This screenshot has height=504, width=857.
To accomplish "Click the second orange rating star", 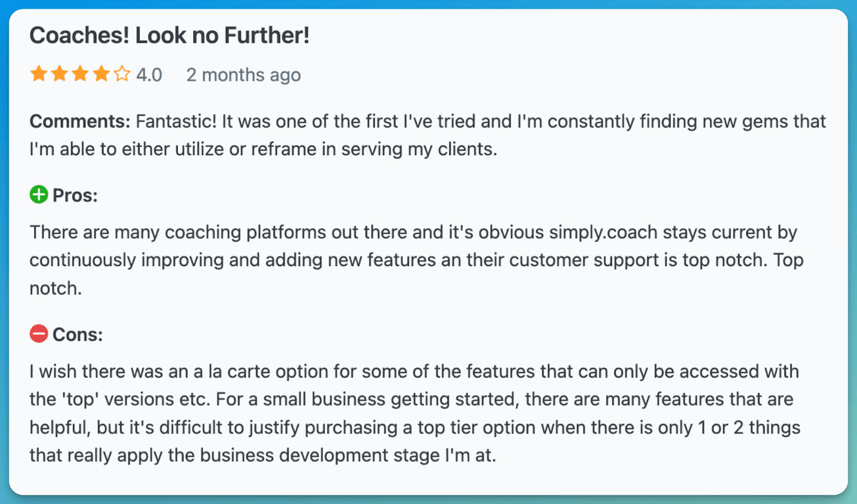I will pyautogui.click(x=59, y=74).
